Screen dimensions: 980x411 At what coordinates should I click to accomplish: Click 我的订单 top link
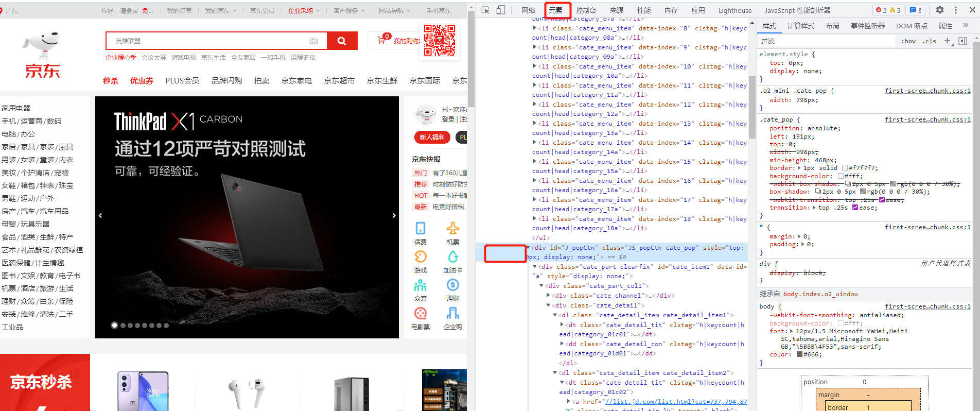[x=180, y=10]
